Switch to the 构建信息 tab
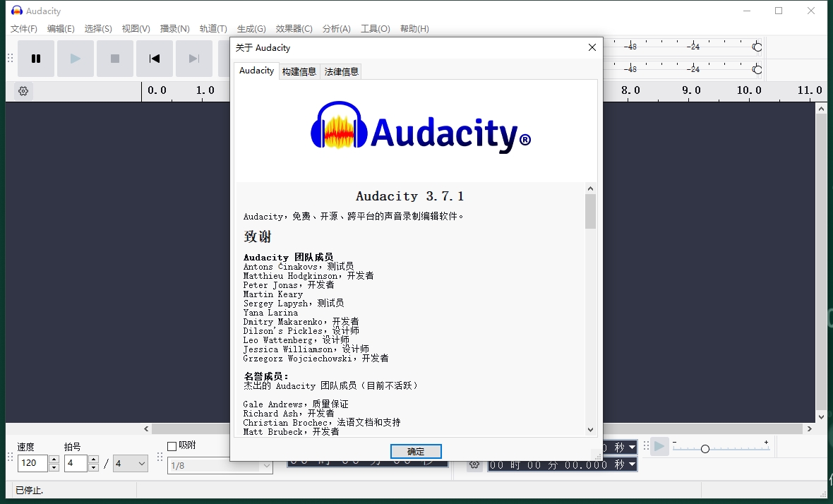The width and height of the screenshot is (833, 504). click(299, 71)
